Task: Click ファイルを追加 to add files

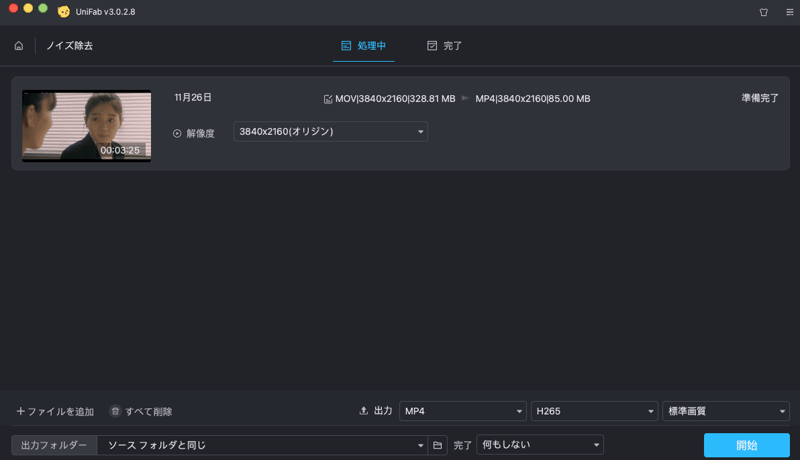Action: click(x=55, y=412)
